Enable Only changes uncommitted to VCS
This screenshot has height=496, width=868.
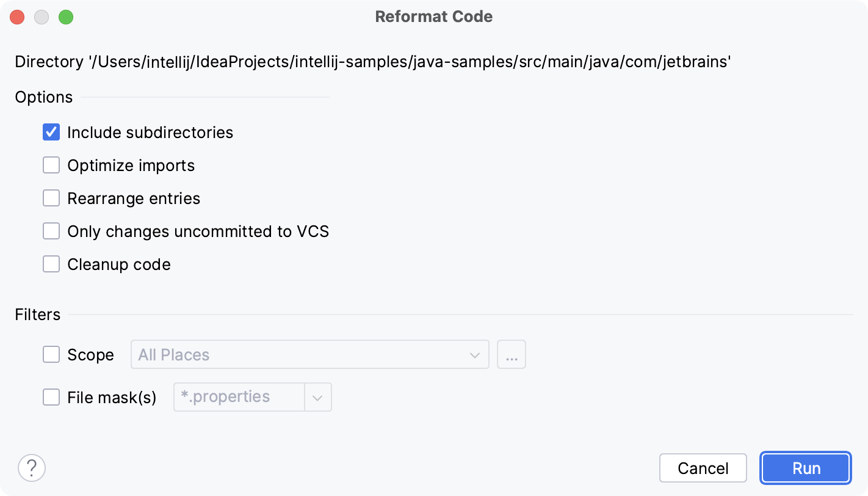51,231
